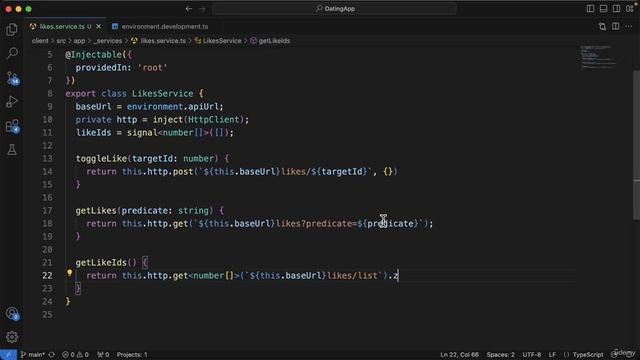Toggle the primary side bar
Screen dimensions: 640x360
pyautogui.click(x=590, y=9)
